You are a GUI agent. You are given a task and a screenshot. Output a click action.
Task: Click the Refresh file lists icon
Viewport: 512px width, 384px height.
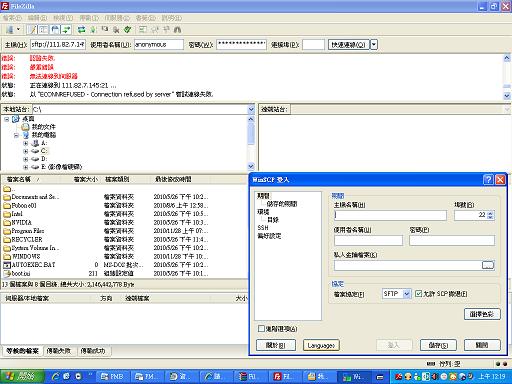81,30
